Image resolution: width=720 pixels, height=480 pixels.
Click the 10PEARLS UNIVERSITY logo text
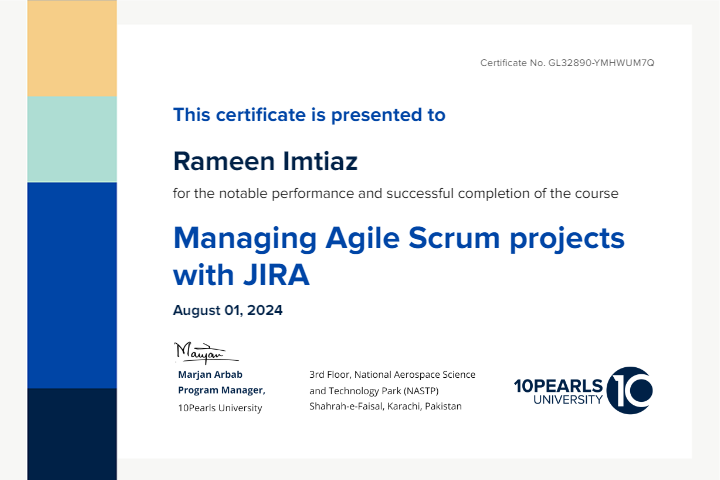pos(558,392)
